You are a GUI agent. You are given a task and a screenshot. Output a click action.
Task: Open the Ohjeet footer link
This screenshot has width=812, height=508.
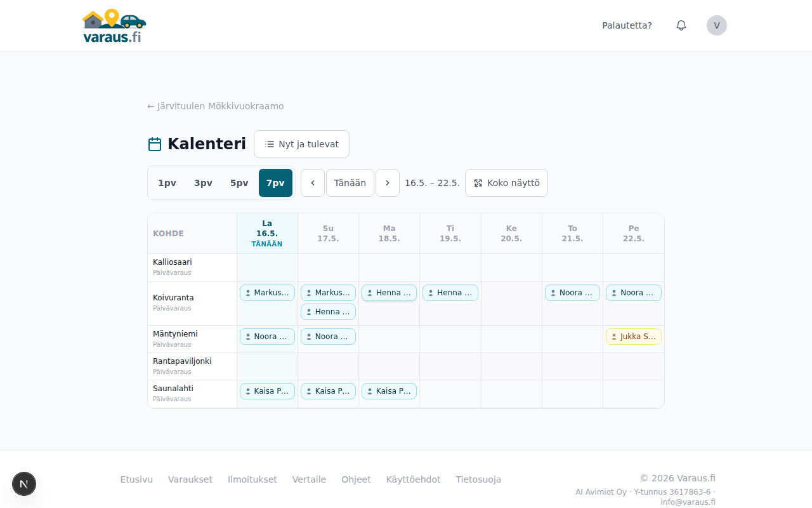coord(356,479)
